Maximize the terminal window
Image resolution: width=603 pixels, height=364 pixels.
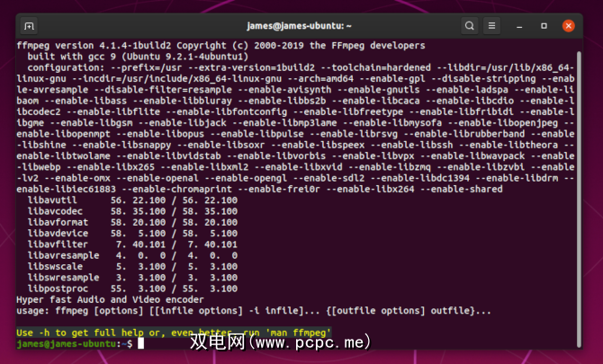pos(544,26)
